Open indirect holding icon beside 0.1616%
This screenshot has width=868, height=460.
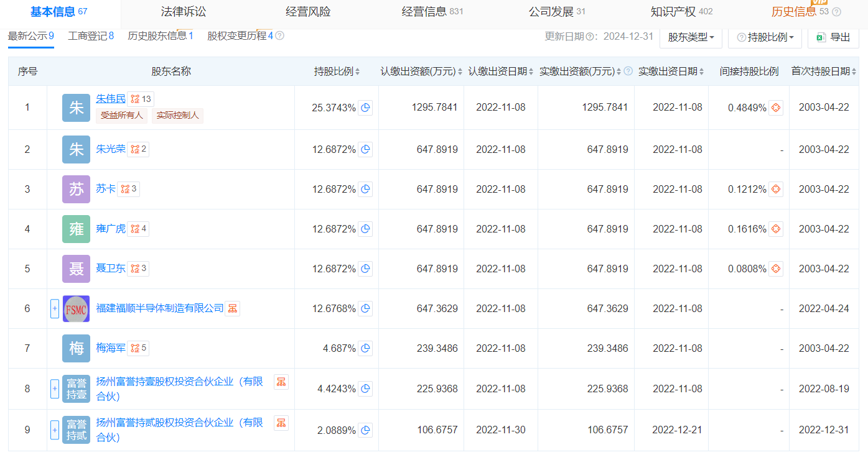[775, 229]
